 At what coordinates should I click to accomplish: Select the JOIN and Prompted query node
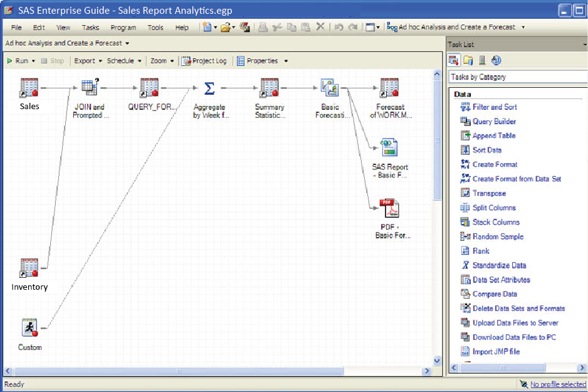[x=90, y=87]
